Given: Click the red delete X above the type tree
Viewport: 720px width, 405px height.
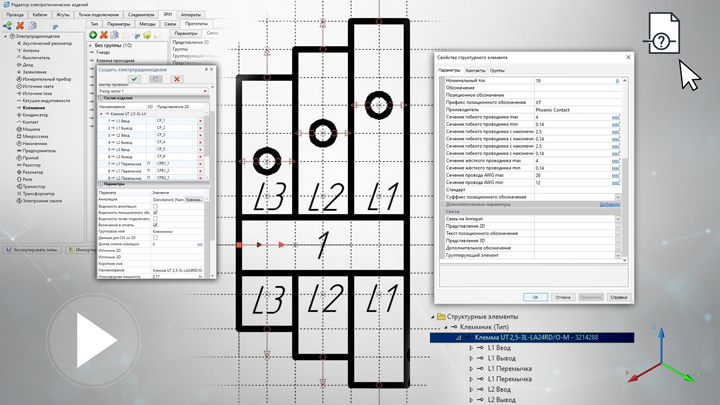Looking at the screenshot, I should click(x=20, y=26).
